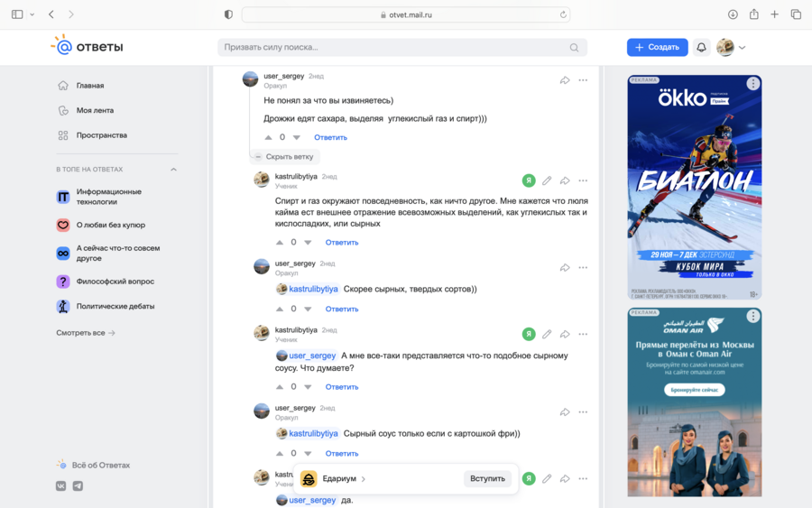Image resolution: width=812 pixels, height=508 pixels.
Task: Click Ответить under the сырному соусу comment
Action: pyautogui.click(x=342, y=387)
